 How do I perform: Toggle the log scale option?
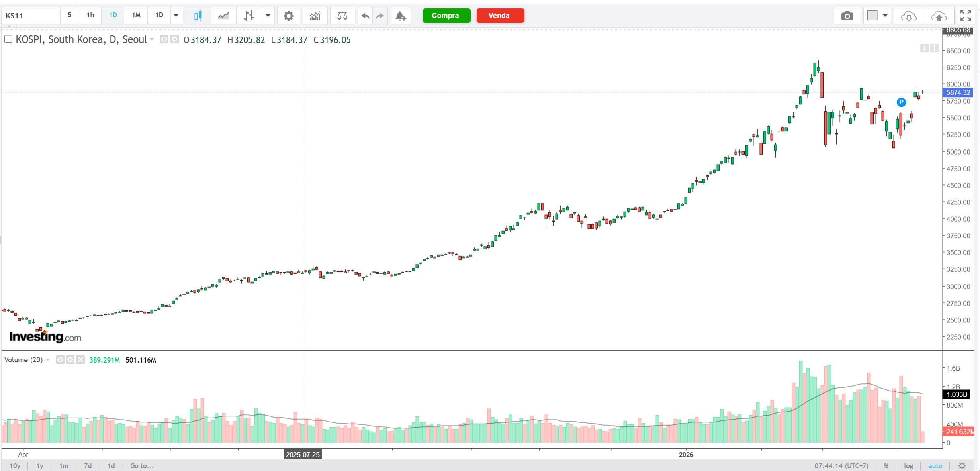[908, 465]
